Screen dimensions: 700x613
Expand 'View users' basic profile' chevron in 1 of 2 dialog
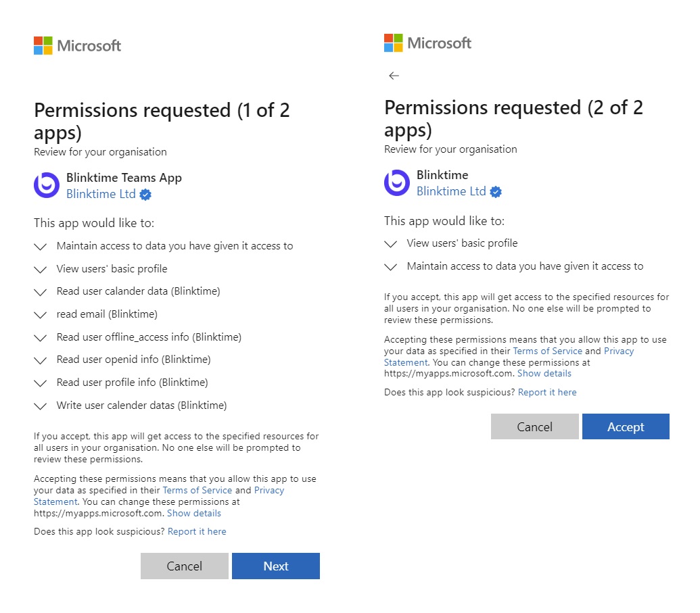41,270
